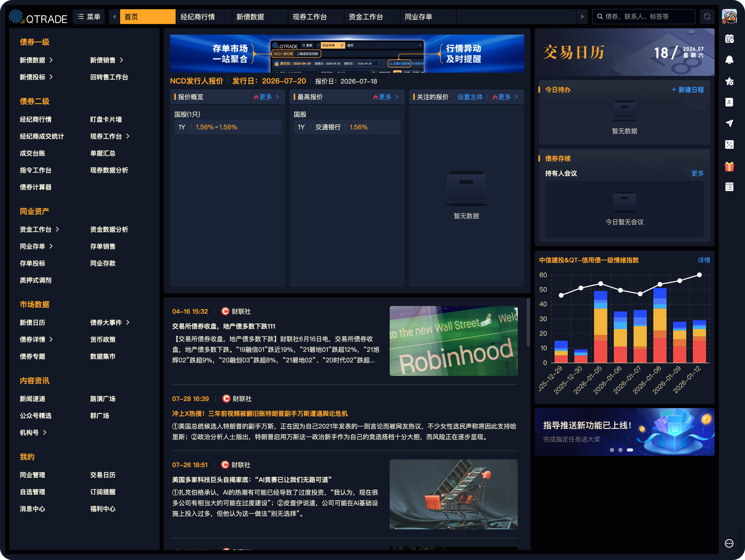Click the paper plane send icon

coord(729,123)
